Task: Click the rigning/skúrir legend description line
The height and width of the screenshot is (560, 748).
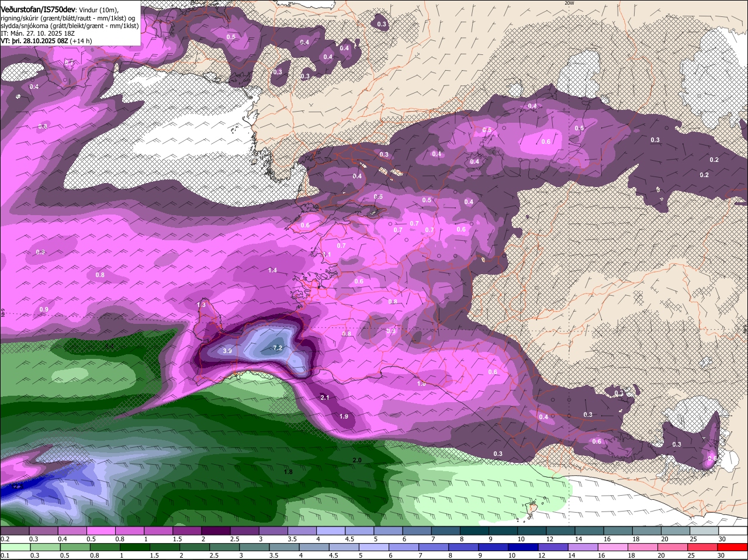Action: pos(68,18)
